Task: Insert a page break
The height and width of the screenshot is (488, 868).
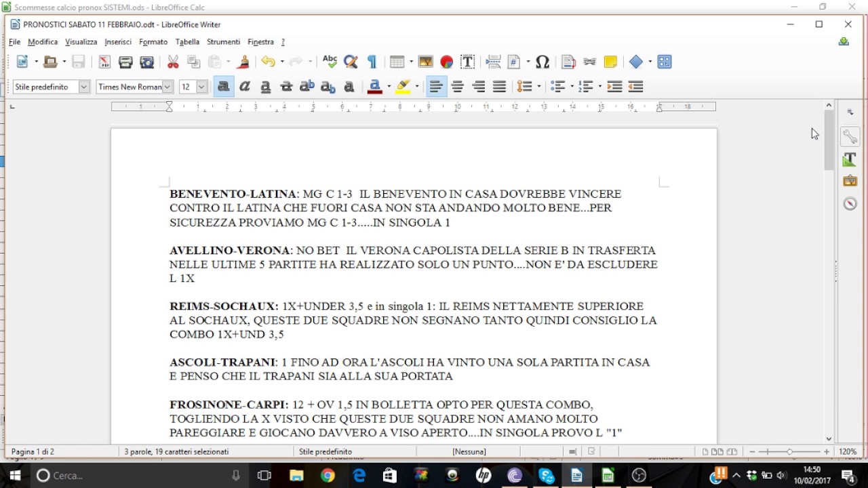Action: click(493, 62)
